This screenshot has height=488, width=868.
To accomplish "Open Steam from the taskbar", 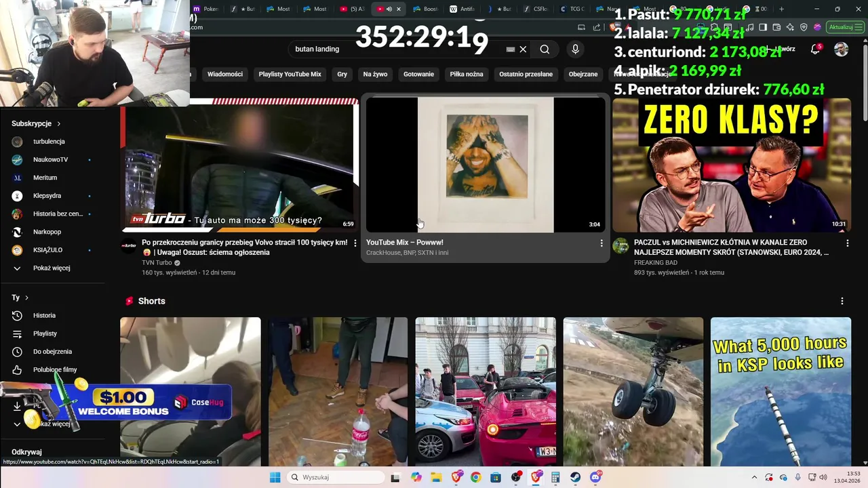I will pos(575,477).
